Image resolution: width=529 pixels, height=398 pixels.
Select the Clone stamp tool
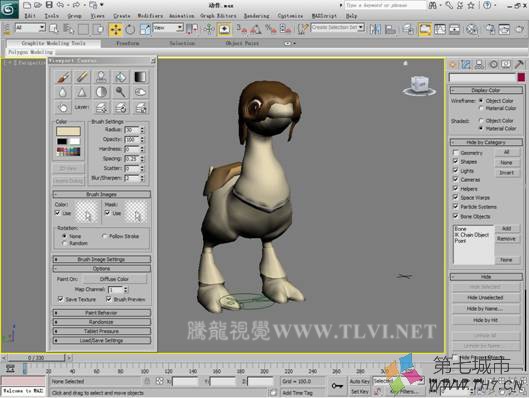tap(101, 77)
